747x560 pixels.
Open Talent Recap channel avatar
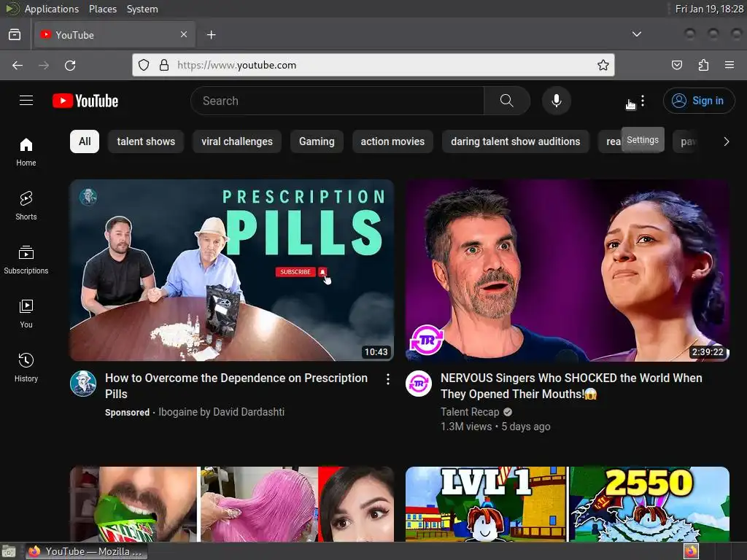pyautogui.click(x=418, y=384)
